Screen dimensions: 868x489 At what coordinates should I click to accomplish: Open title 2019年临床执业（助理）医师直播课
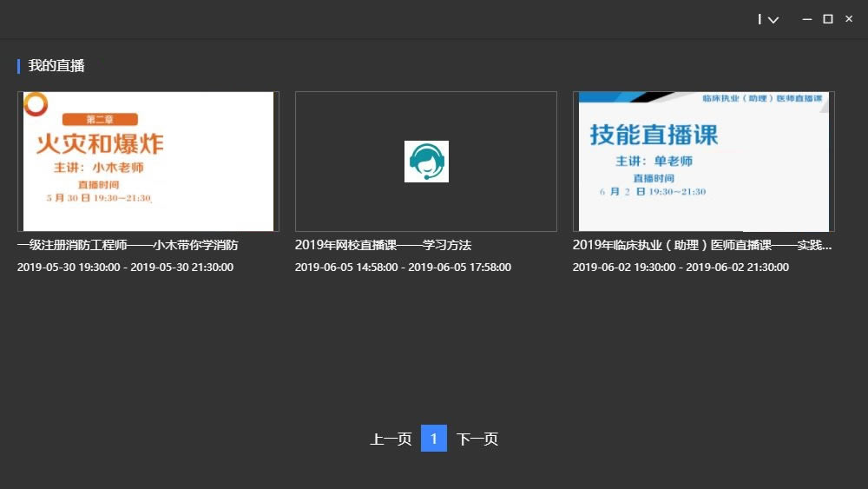(x=702, y=245)
